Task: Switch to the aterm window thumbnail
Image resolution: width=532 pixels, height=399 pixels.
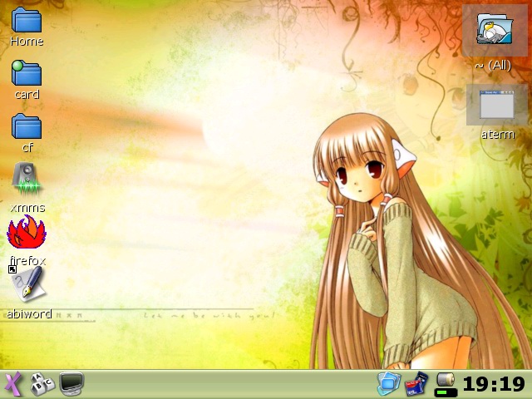Action: [497, 103]
